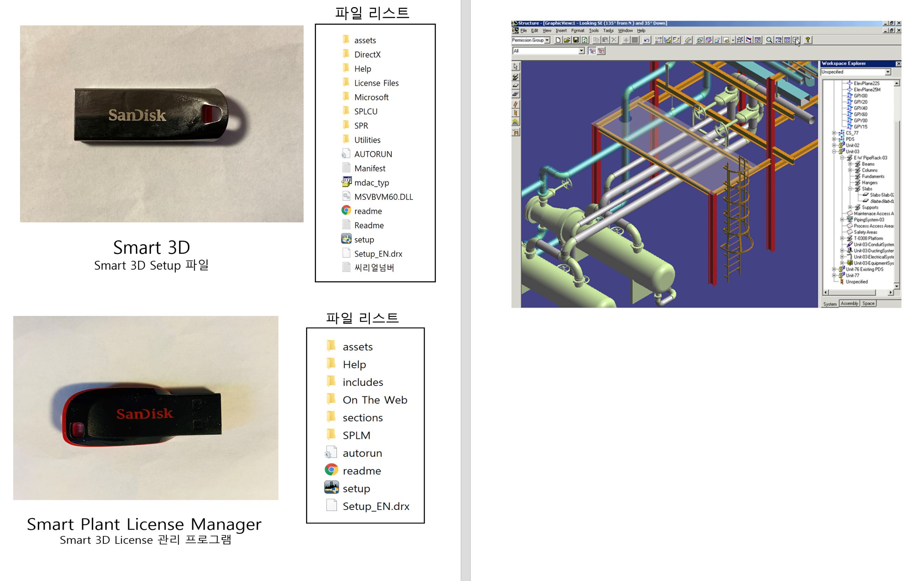Select ElevPlane22S in Workspace Explorer
Screen dimensions: 924x581
(866, 83)
